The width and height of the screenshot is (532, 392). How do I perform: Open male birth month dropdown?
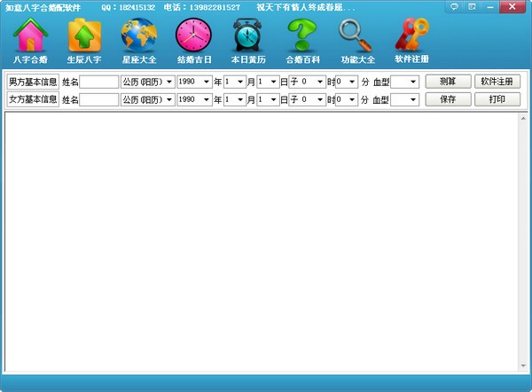point(235,82)
